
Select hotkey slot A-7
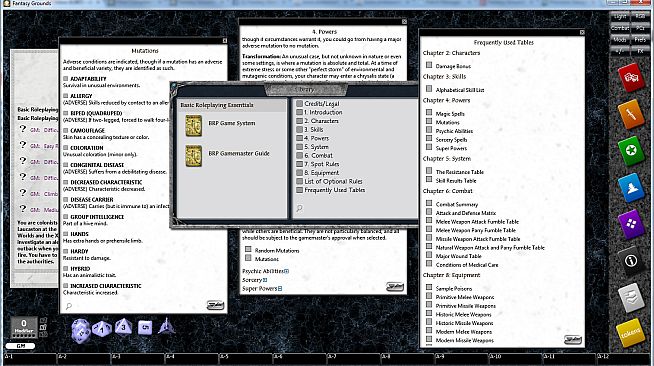pyautogui.click(x=354, y=358)
